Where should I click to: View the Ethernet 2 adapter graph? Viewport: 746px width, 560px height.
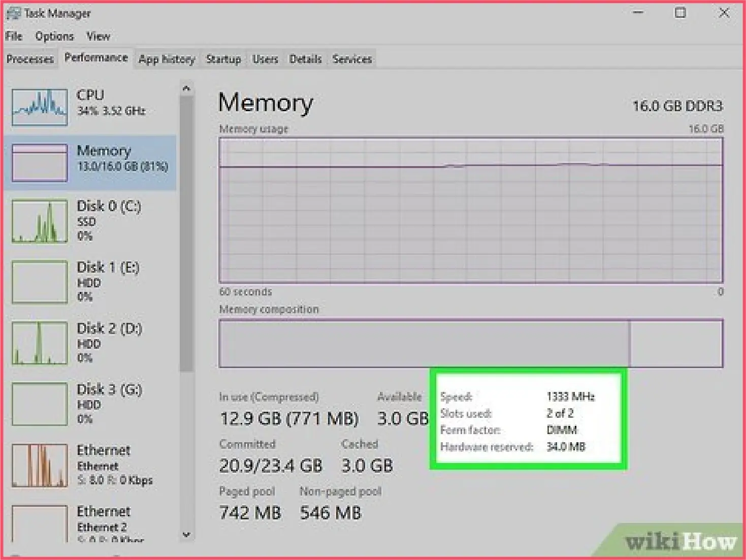[x=40, y=523]
